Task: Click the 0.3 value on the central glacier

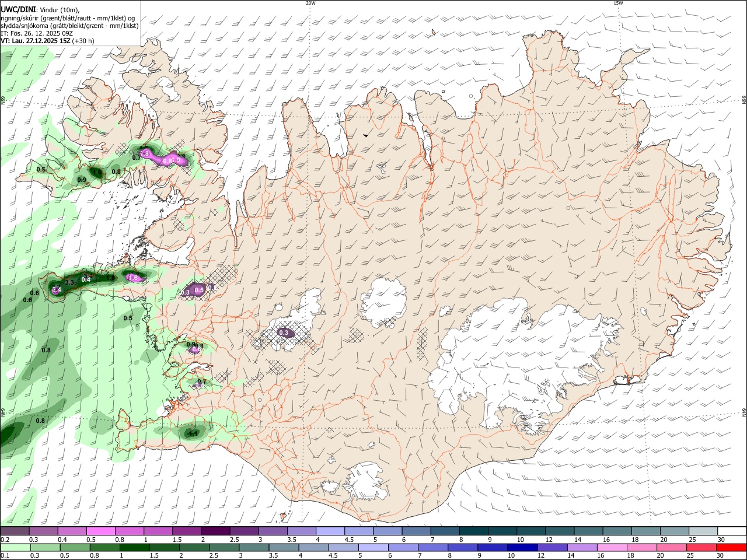Action: [x=284, y=332]
